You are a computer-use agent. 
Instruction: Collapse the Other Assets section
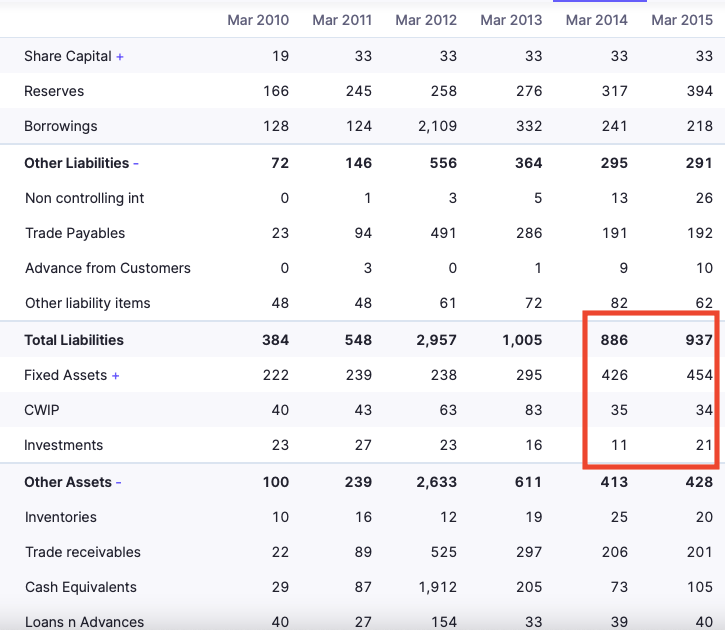tap(119, 482)
